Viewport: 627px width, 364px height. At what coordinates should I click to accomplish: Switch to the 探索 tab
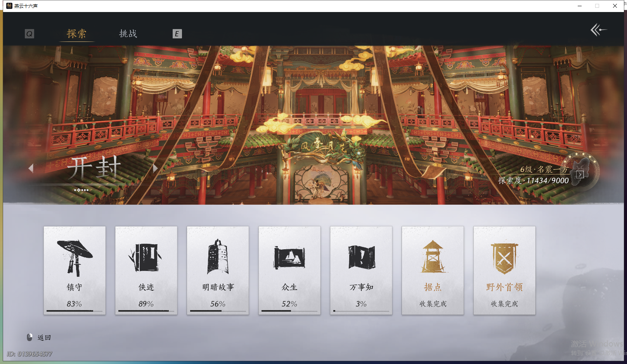pyautogui.click(x=76, y=34)
